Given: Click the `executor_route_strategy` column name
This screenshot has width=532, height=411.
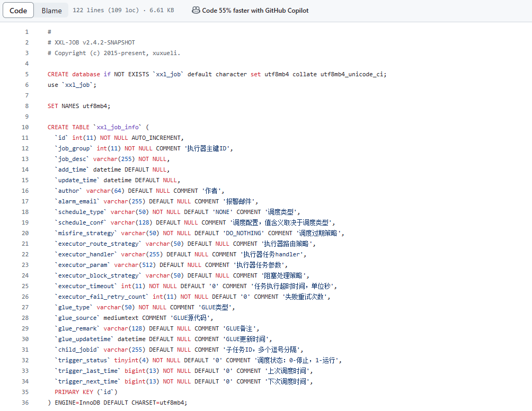Looking at the screenshot, I should (x=98, y=244).
